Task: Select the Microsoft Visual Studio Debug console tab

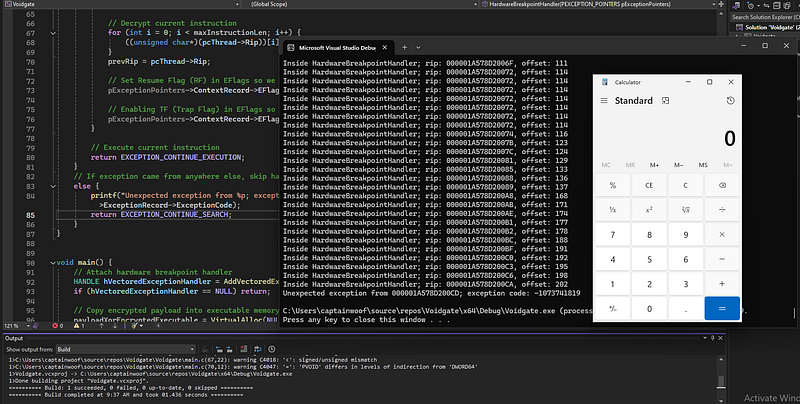Action: tap(335, 47)
